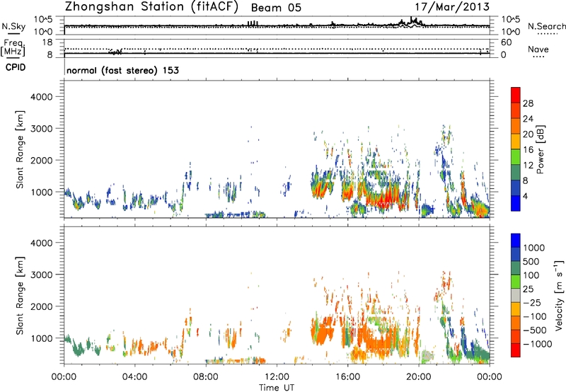Image resolution: width=566 pixels, height=392 pixels.
Task: Click the '-1000' velocity scale value
Action: point(538,344)
